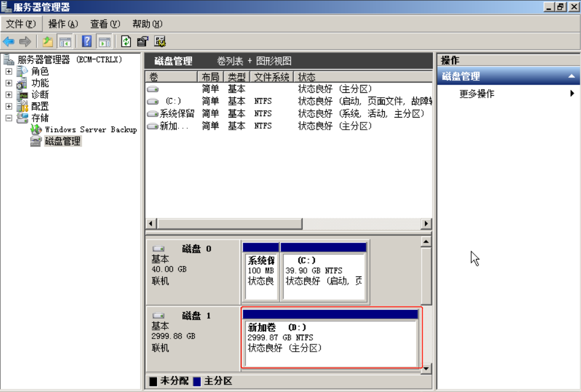Click the 磁盘 1 disk icon
This screenshot has height=392, width=581.
tap(158, 316)
